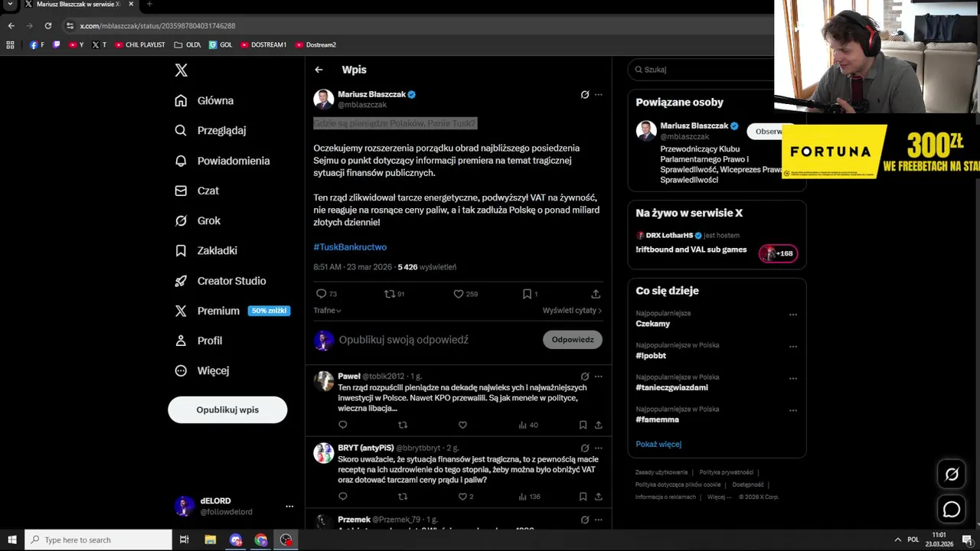
Task: Open DRX LotharHS live broadcast
Action: pyautogui.click(x=716, y=243)
